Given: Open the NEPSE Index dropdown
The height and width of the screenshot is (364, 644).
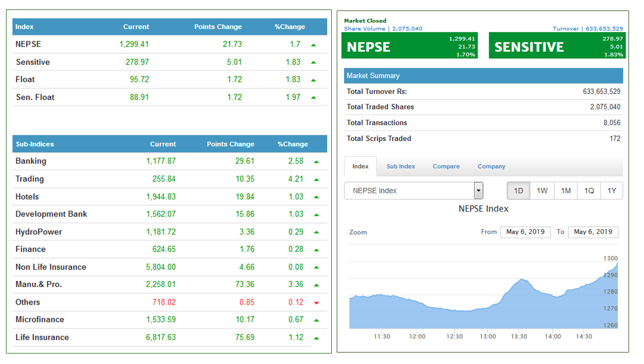Looking at the screenshot, I should (x=414, y=191).
